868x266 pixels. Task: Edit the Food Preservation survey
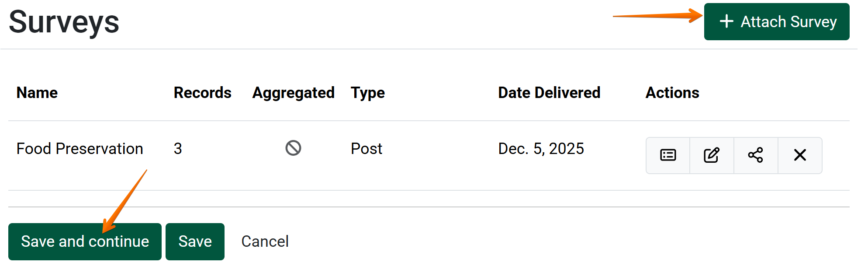pyautogui.click(x=712, y=155)
